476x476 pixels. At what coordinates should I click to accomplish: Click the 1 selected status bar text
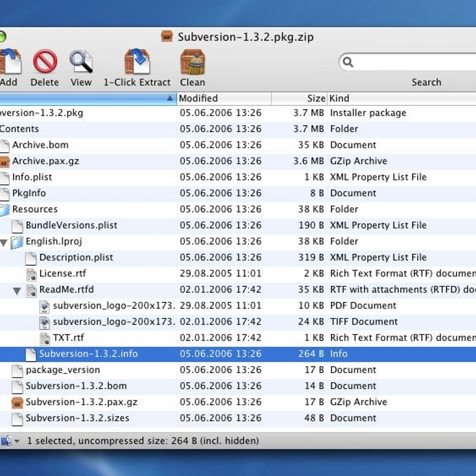(143, 441)
